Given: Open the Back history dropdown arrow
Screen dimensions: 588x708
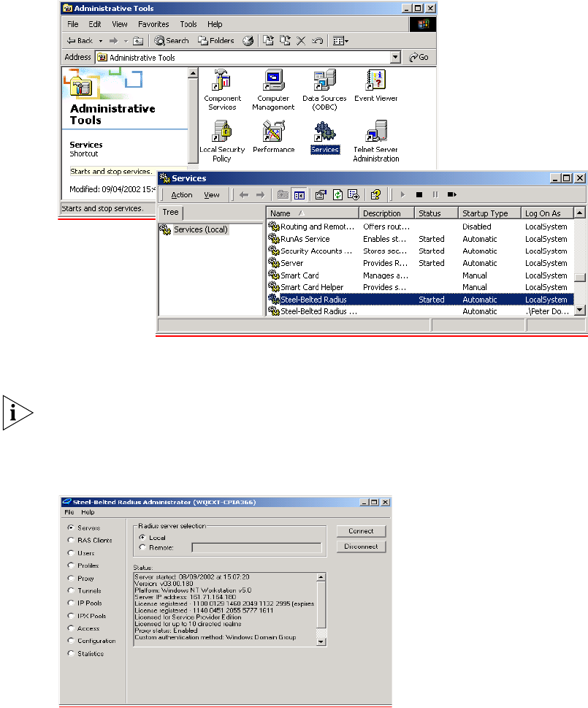Looking at the screenshot, I should pos(101,41).
